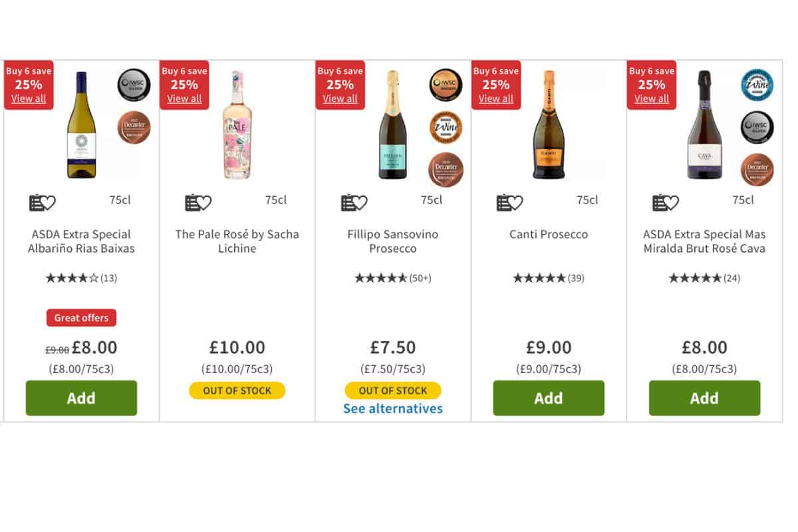Image resolution: width=798 pixels, height=532 pixels.
Task: Click the blue iWine badge on the Mas Miralda Cava
Action: click(757, 85)
